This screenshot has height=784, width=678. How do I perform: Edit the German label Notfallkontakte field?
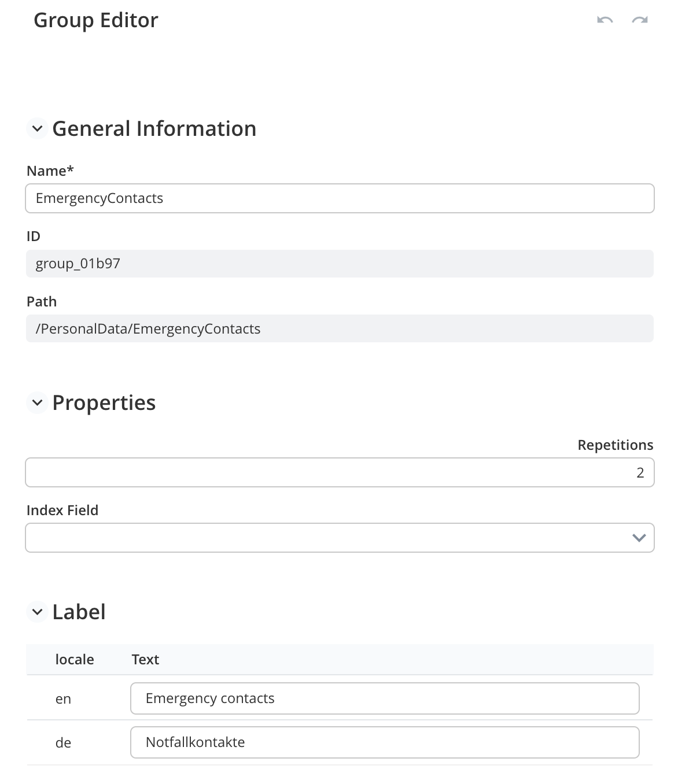coord(385,742)
